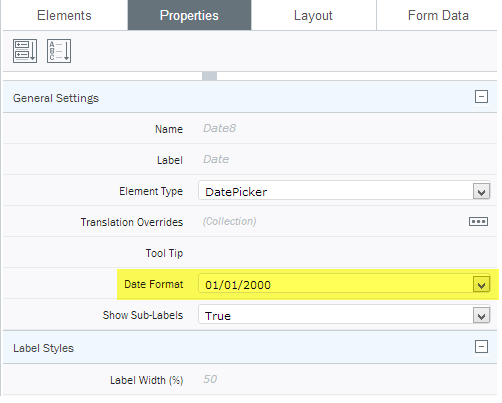Open the Date Format dropdown arrow
Image resolution: width=502 pixels, height=403 pixels.
[x=481, y=285]
